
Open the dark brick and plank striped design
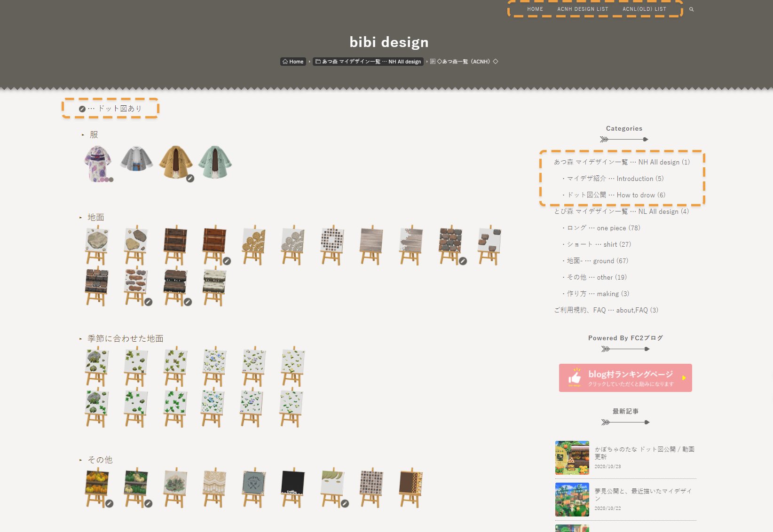click(x=97, y=286)
